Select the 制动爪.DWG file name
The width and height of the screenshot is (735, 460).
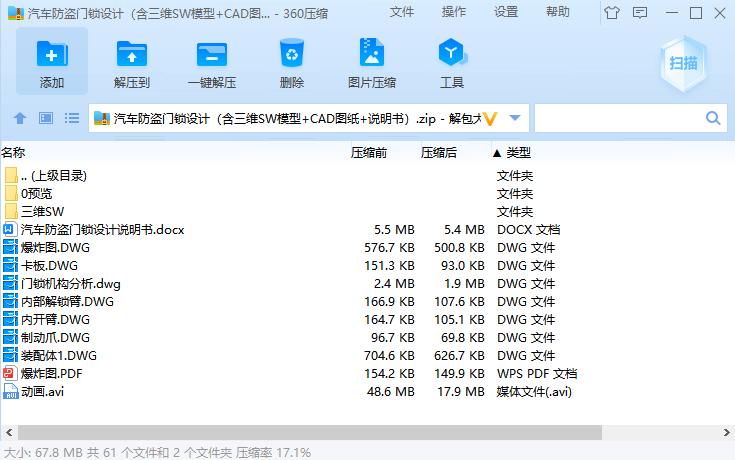tap(55, 338)
